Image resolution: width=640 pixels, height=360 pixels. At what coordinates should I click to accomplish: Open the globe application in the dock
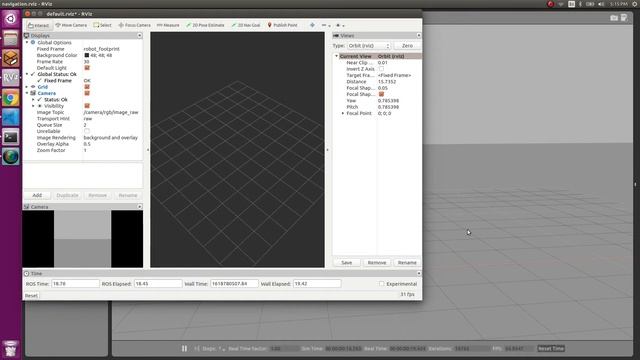click(11, 157)
